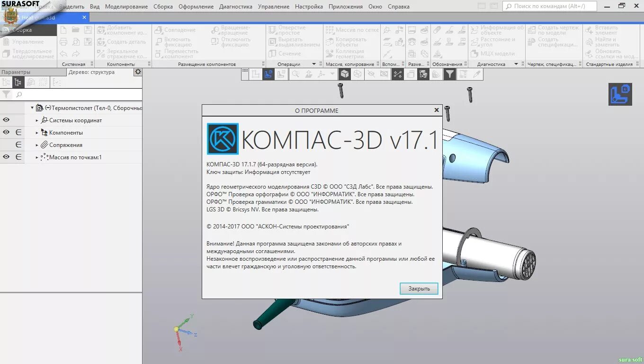Open the Операции panel dropdown arrow
Image resolution: width=644 pixels, height=364 pixels.
click(313, 64)
